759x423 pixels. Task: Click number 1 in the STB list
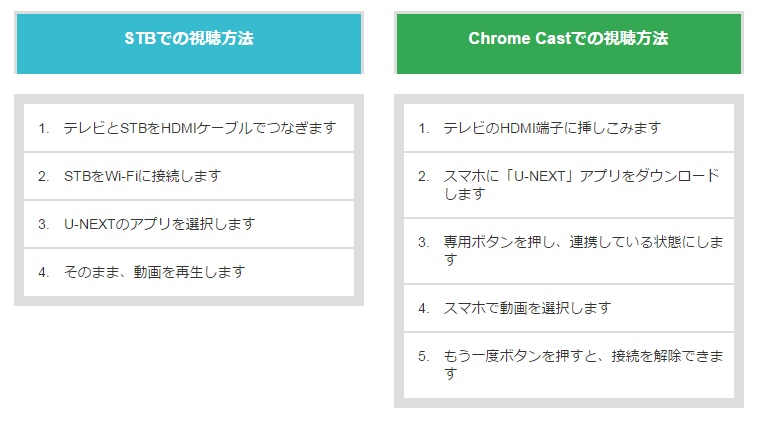point(44,128)
